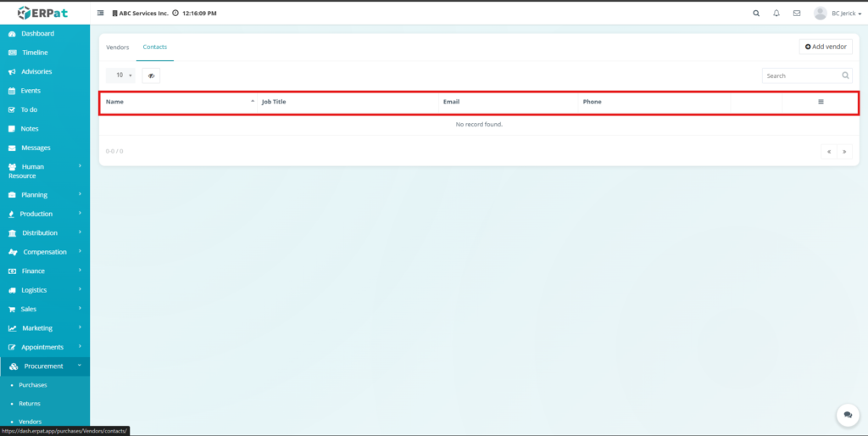The height and width of the screenshot is (436, 868).
Task: Click the ABC Services Inc. company label
Action: tap(140, 14)
